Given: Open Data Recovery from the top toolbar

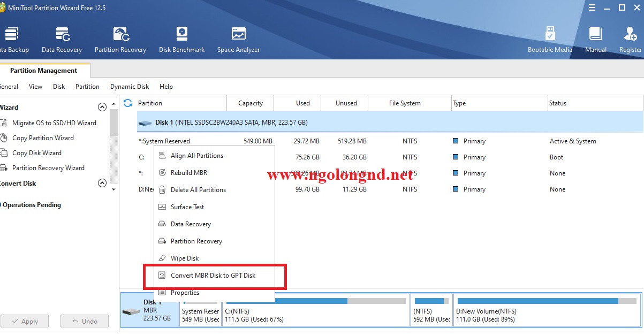Looking at the screenshot, I should pyautogui.click(x=62, y=40).
